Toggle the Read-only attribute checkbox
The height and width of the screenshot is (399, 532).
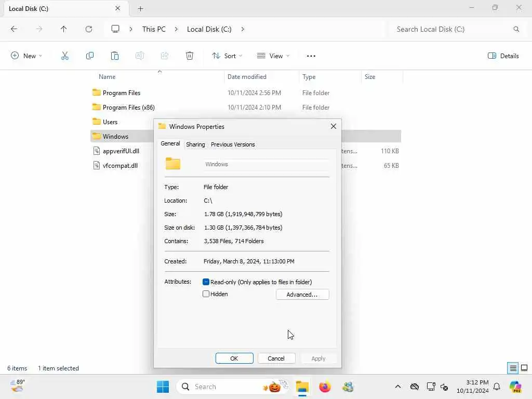click(206, 282)
